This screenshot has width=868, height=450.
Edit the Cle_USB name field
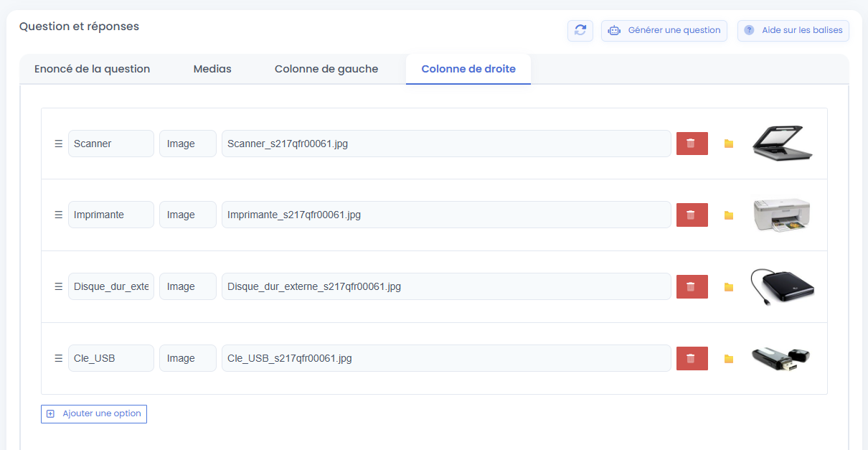(x=111, y=358)
